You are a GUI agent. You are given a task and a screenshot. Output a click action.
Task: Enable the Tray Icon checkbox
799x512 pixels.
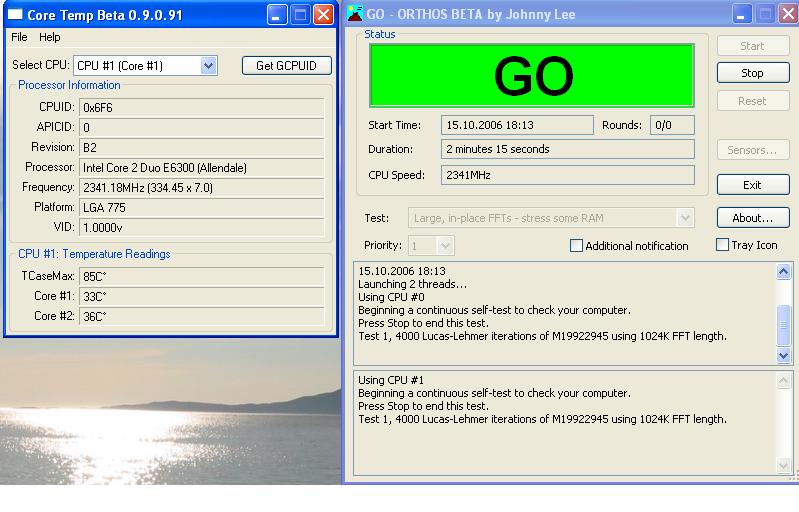point(722,245)
